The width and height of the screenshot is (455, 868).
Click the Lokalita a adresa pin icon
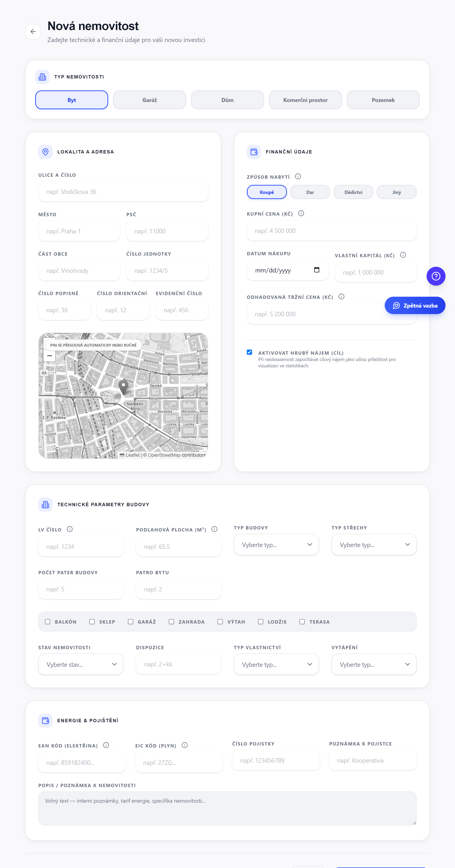click(x=45, y=152)
